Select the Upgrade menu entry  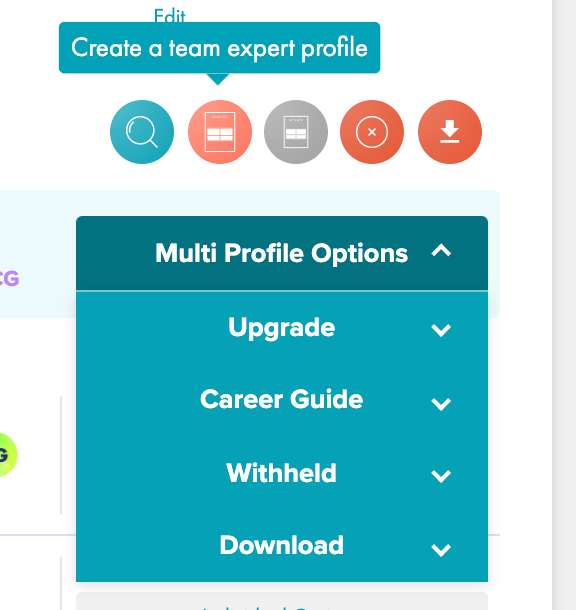(282, 328)
